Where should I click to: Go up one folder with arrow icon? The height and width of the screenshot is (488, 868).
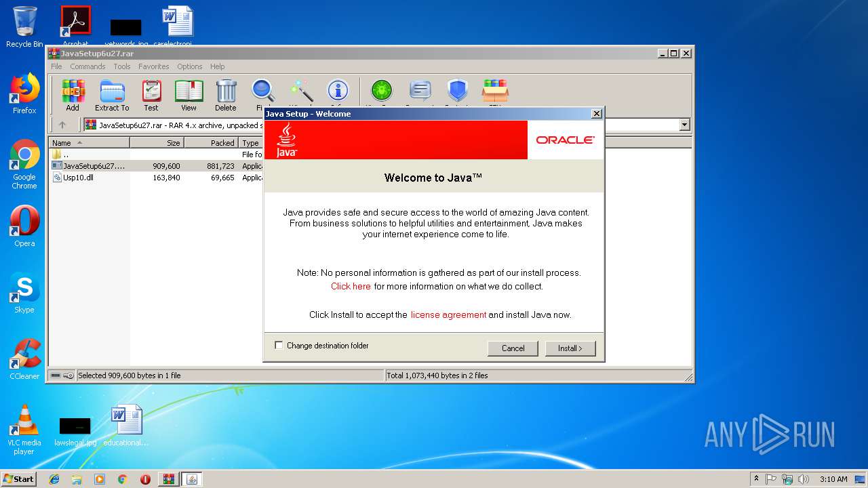[x=62, y=125]
